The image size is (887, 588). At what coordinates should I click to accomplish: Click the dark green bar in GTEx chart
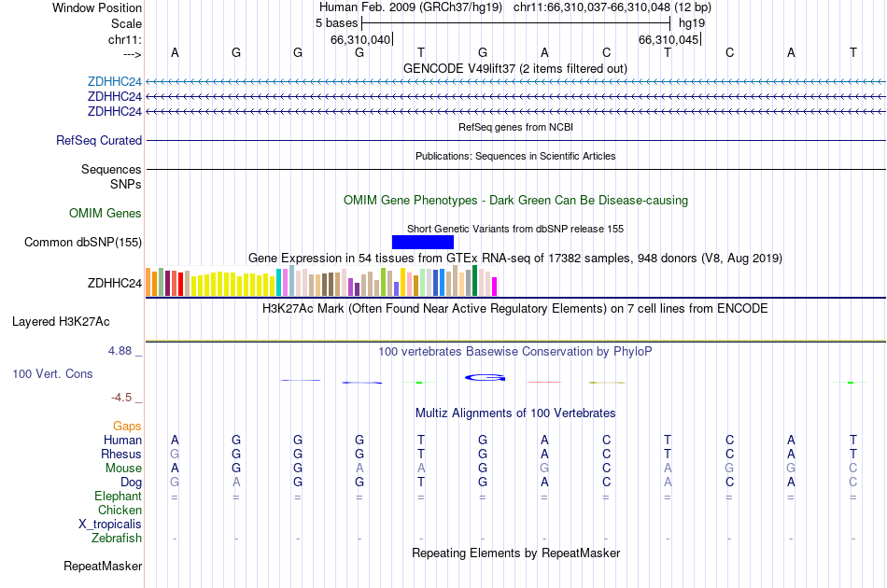[x=475, y=280]
